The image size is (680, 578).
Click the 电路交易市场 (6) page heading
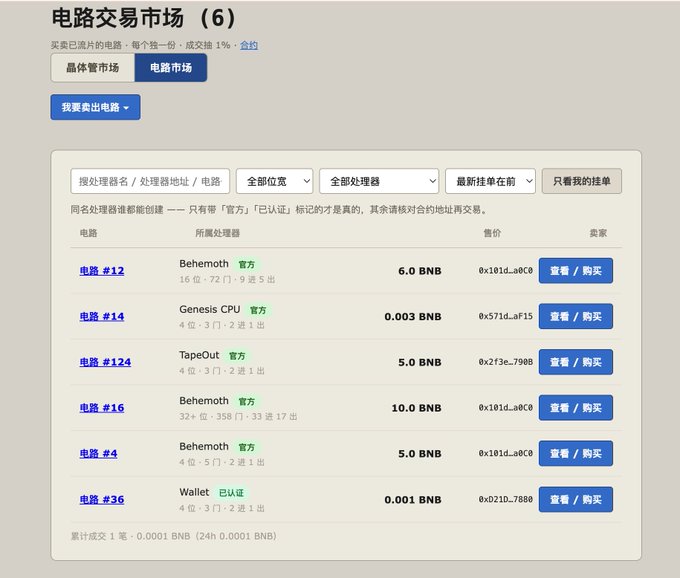pos(144,19)
